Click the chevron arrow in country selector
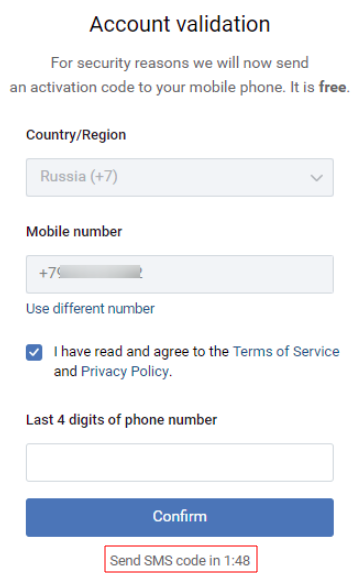Screen dimensions: 363x582 coord(316,178)
